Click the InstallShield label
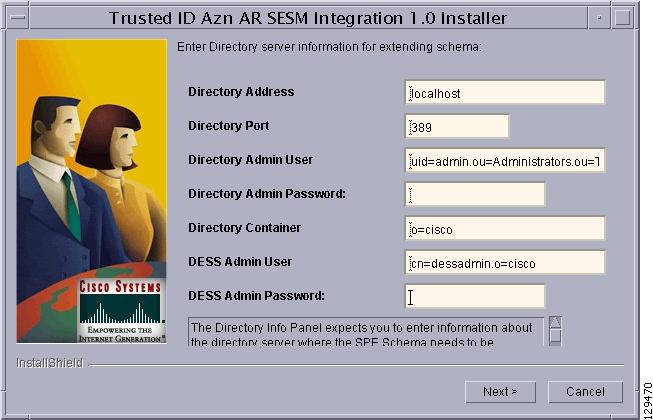Viewport: 653px width, 420px height. (50, 363)
